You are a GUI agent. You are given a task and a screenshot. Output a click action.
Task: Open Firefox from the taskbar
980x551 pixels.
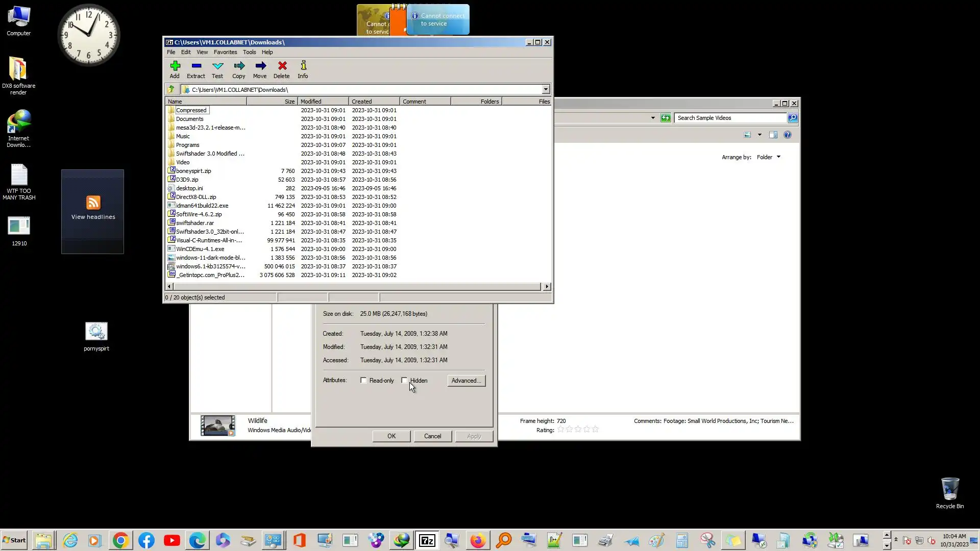click(x=478, y=540)
